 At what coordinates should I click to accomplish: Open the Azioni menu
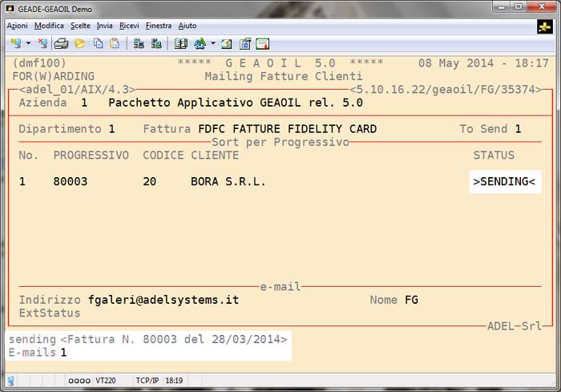pyautogui.click(x=17, y=26)
